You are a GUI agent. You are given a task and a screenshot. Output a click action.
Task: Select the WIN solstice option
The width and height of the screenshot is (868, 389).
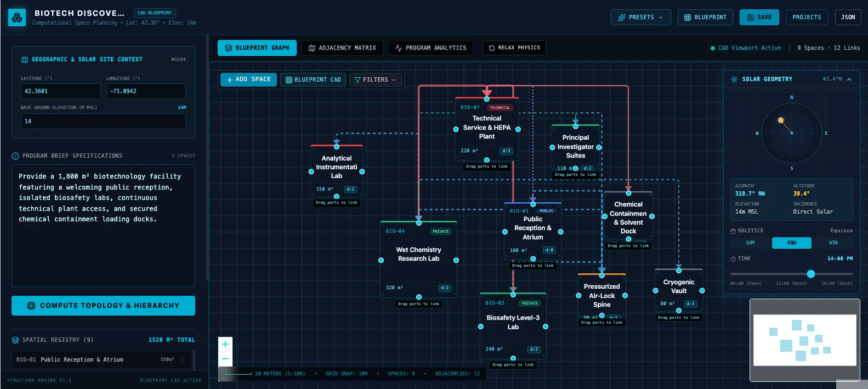click(833, 243)
